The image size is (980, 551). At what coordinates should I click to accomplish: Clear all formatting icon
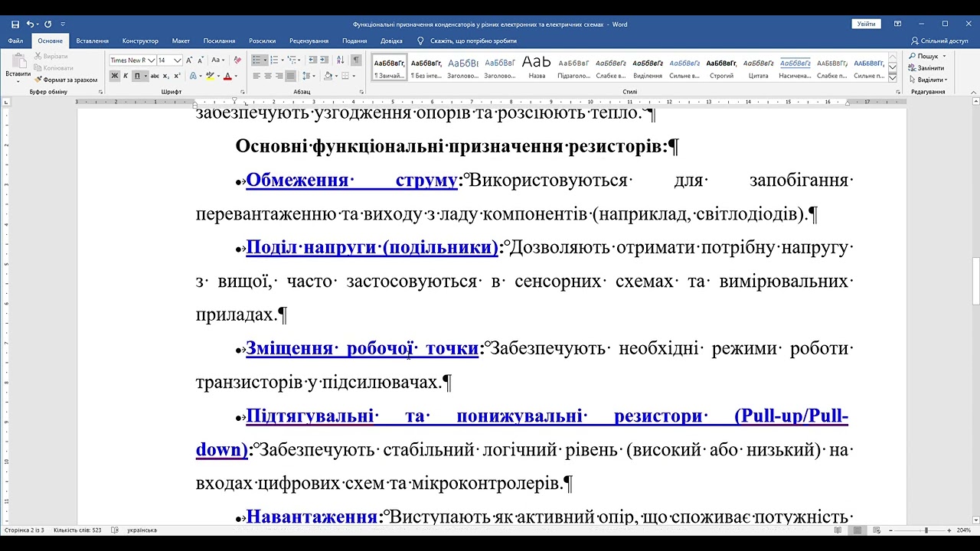point(237,60)
